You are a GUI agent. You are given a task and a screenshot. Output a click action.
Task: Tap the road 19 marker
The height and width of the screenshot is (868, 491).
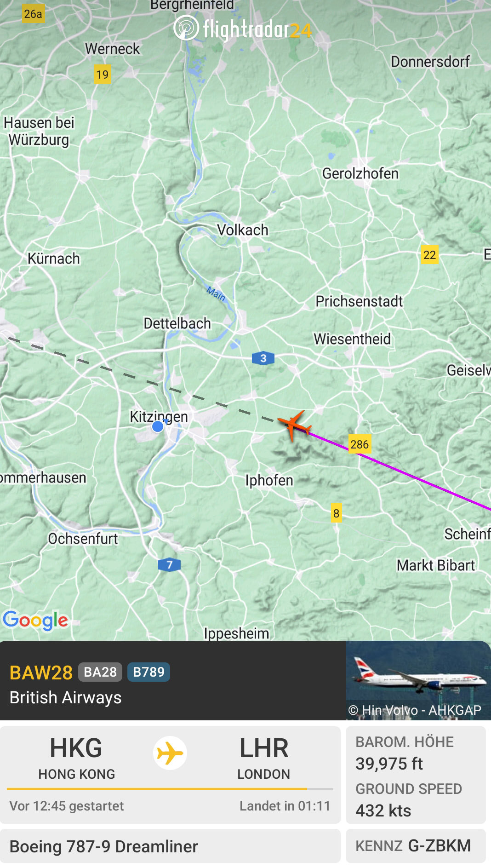tap(102, 74)
